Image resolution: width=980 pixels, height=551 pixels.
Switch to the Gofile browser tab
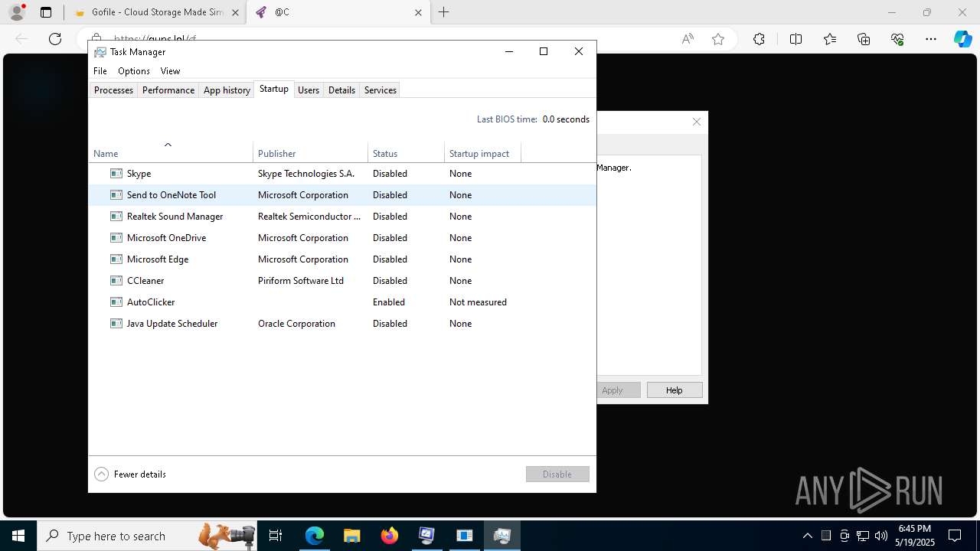[x=156, y=12]
